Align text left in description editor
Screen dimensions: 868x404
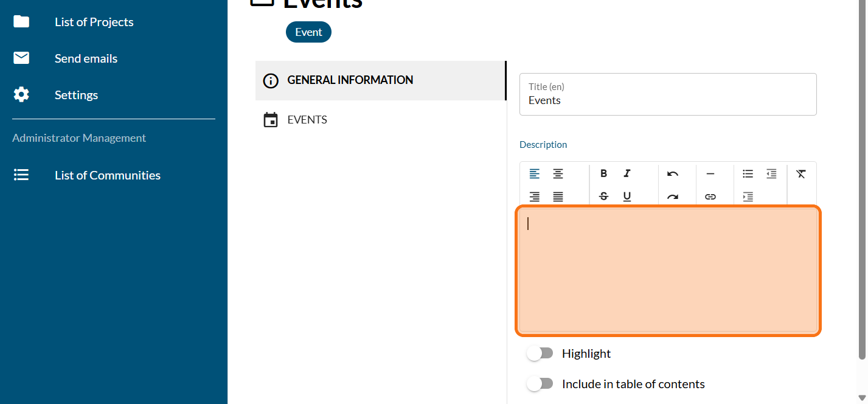(534, 174)
